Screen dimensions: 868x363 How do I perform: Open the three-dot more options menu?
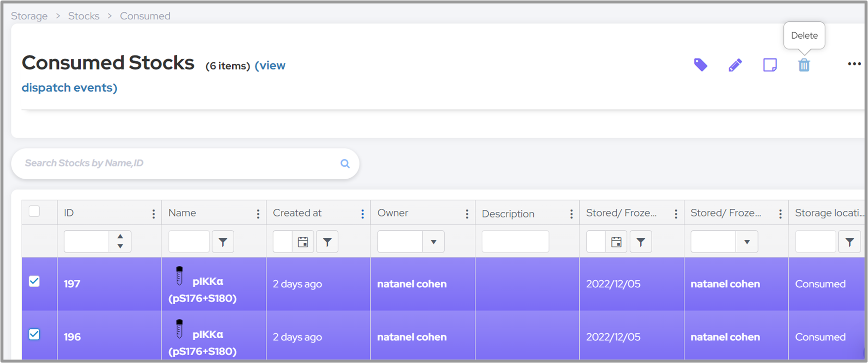pyautogui.click(x=854, y=64)
